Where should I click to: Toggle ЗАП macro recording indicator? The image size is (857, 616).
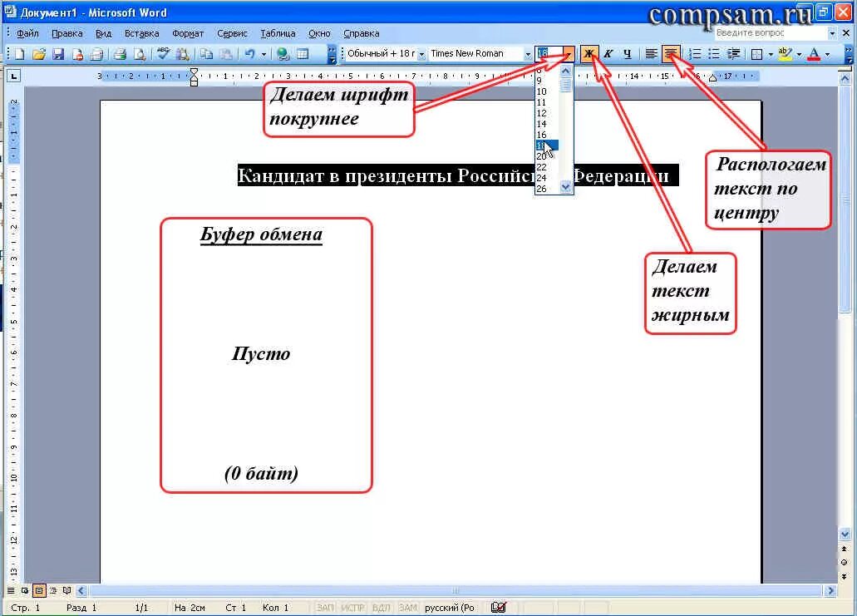[325, 608]
